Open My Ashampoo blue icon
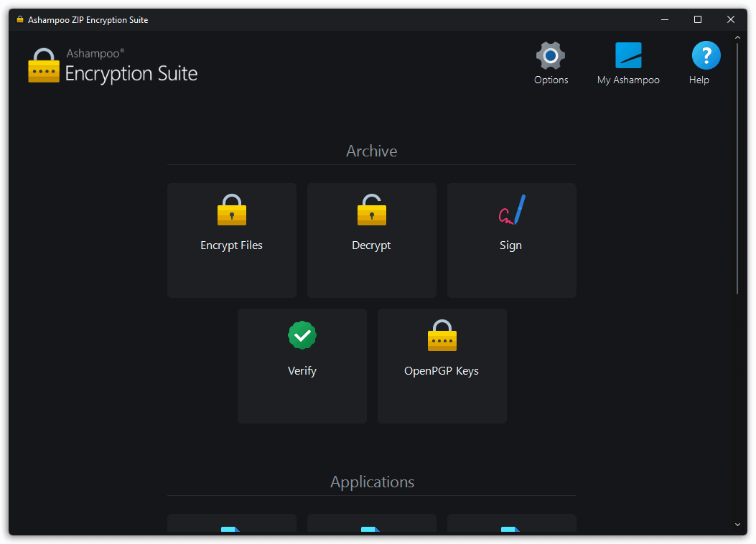The image size is (756, 544). pyautogui.click(x=627, y=55)
